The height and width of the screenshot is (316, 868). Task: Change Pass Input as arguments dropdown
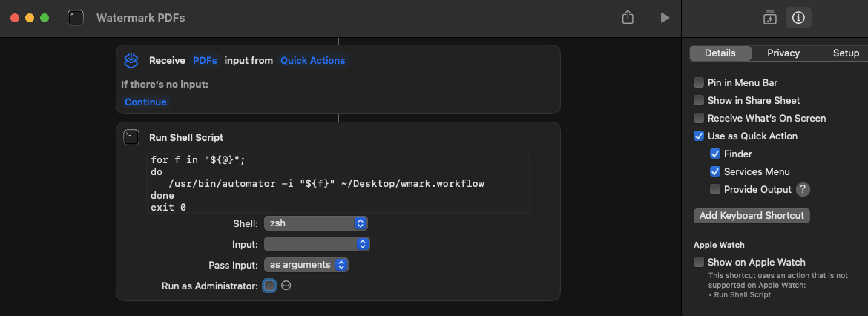pos(306,265)
